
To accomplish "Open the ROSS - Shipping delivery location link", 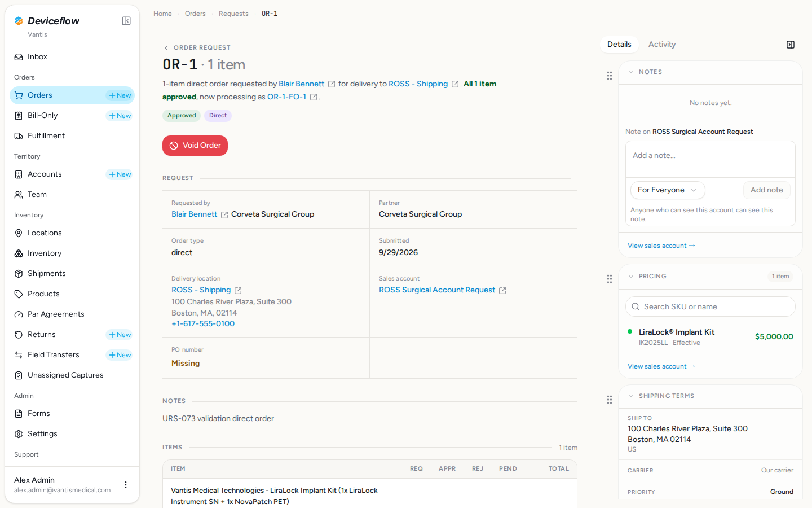I will 201,290.
